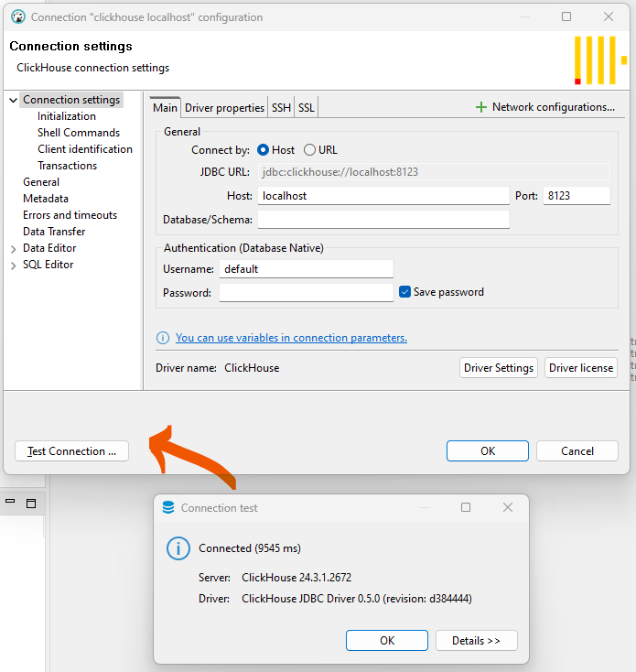The height and width of the screenshot is (672, 636).
Task: Click the DBeaver icon in configuration title bar
Action: (18, 17)
